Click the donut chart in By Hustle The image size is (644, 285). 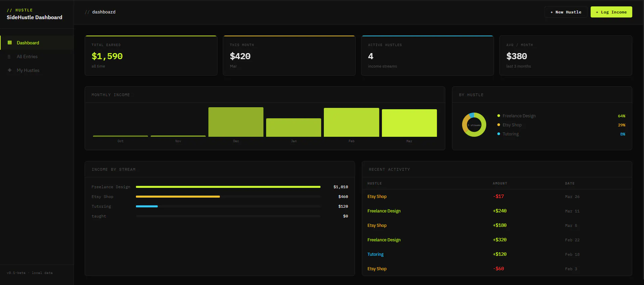474,125
